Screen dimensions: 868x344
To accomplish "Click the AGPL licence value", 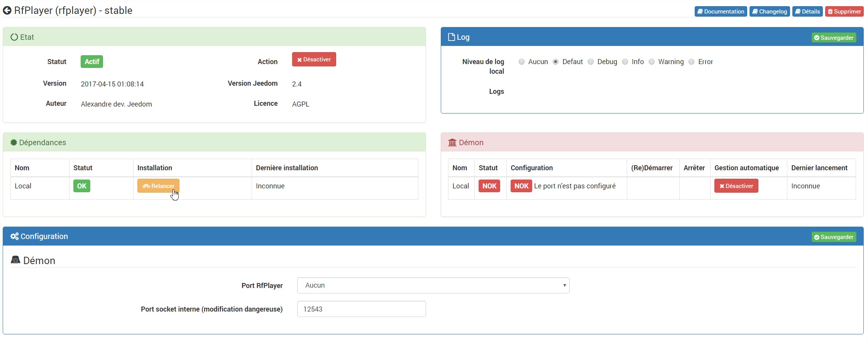I will click(x=301, y=104).
